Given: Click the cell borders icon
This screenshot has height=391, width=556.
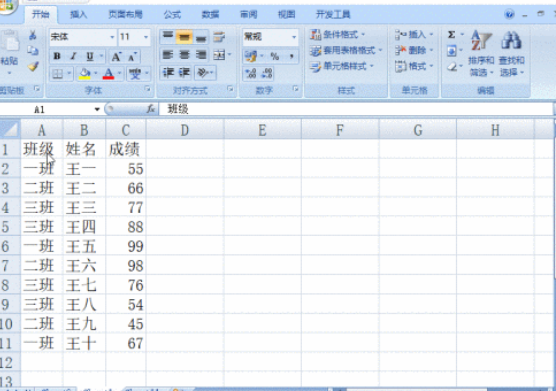Looking at the screenshot, I should click(x=57, y=74).
